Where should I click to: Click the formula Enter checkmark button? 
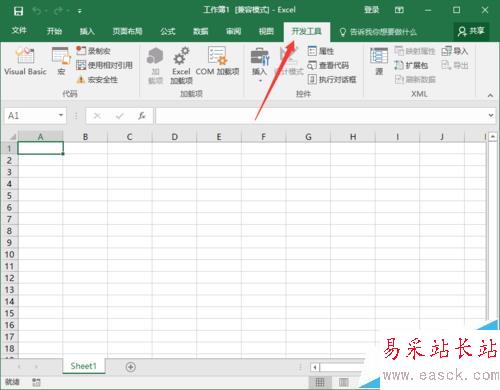(120, 116)
